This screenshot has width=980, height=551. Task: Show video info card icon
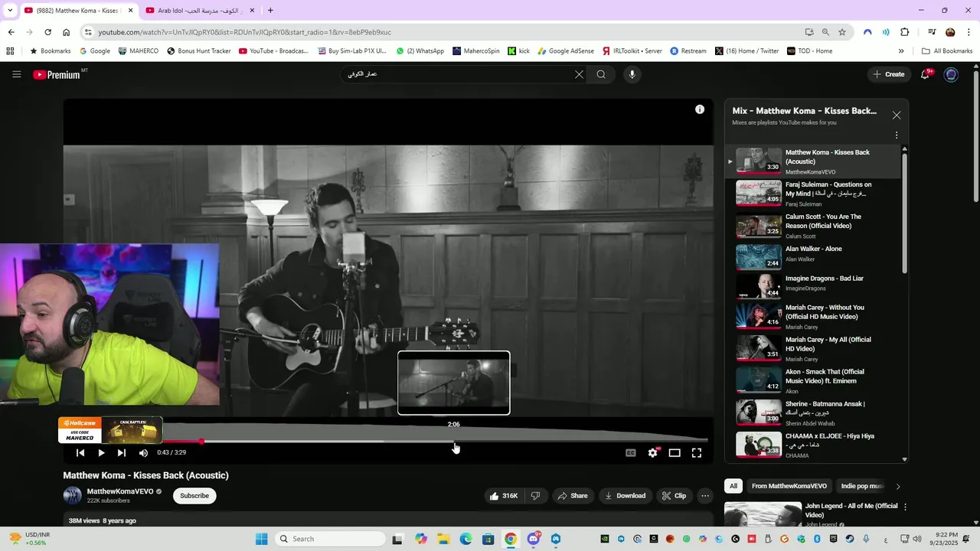tap(699, 109)
